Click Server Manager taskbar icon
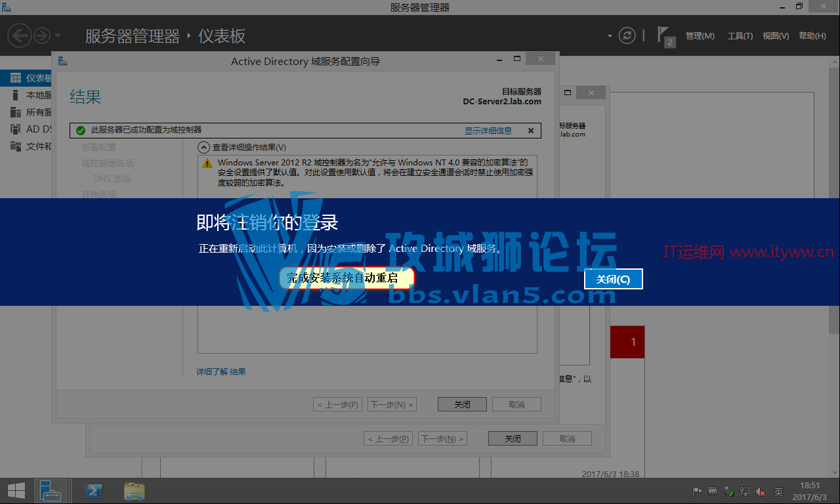840x504 pixels. click(x=50, y=490)
